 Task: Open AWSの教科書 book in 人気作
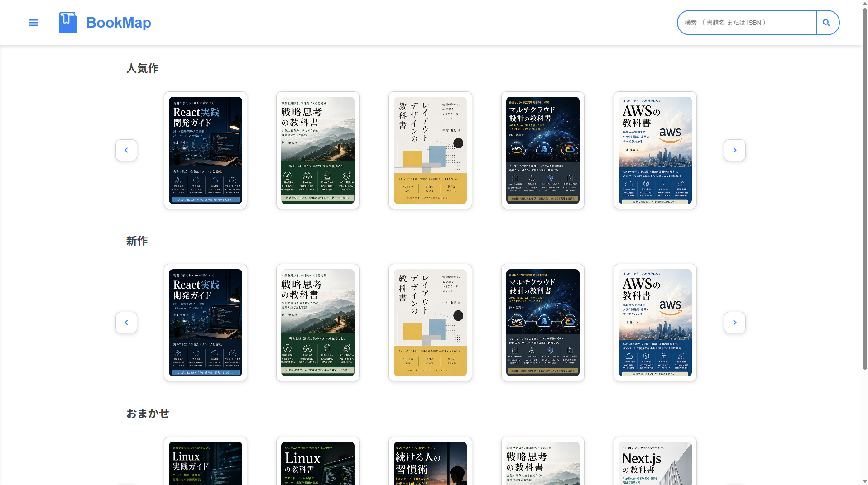[655, 150]
